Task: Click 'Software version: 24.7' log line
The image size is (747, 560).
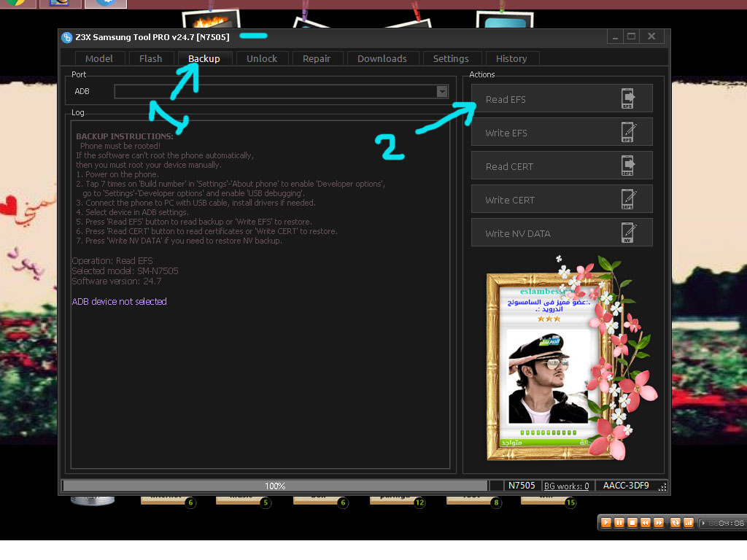Action: point(117,281)
